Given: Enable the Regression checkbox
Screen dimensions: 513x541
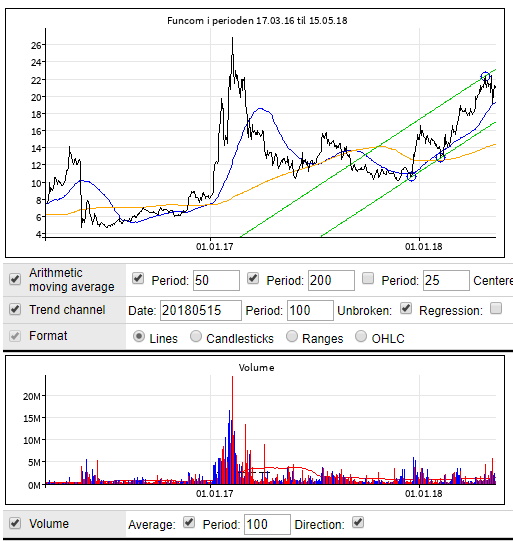Looking at the screenshot, I should [496, 308].
